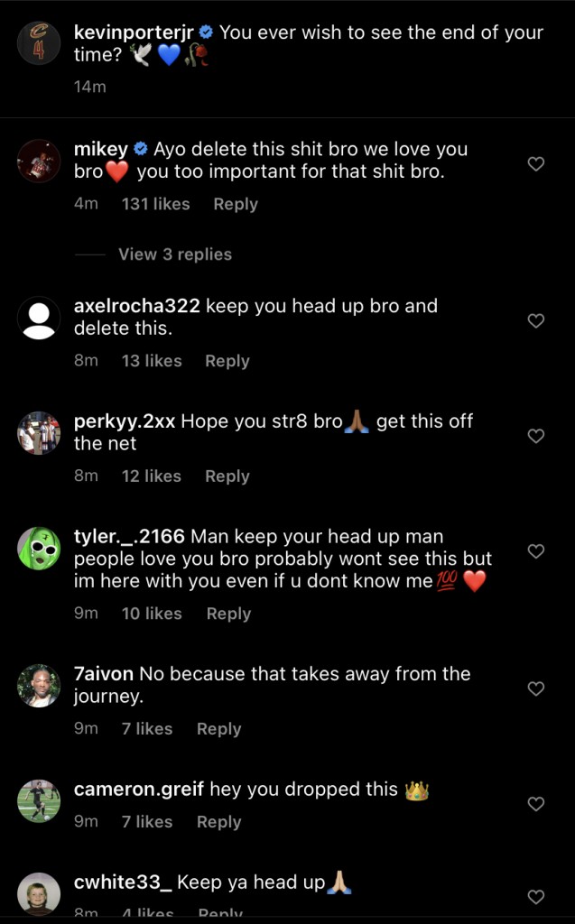575x924 pixels.
Task: Open cameron.greif's profile avatar
Action: click(39, 801)
